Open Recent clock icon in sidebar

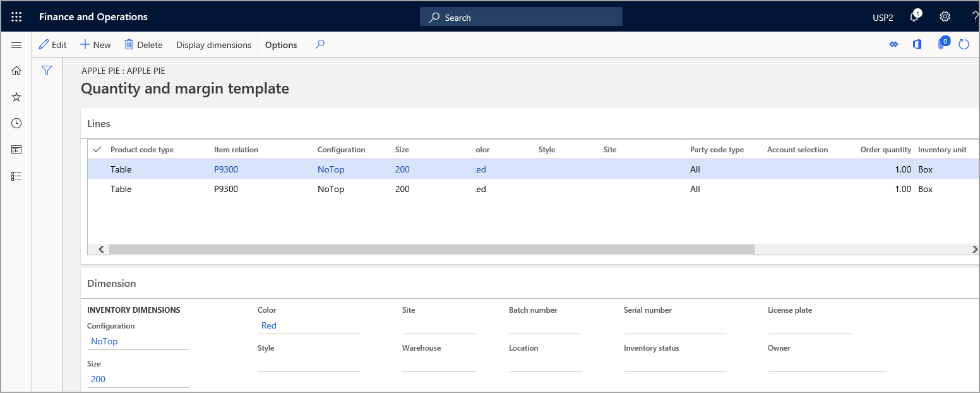(x=16, y=123)
